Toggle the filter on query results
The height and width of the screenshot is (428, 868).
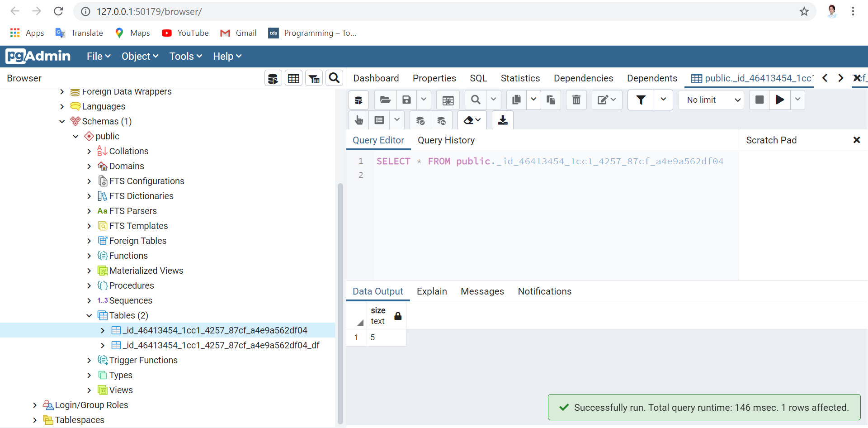pyautogui.click(x=640, y=100)
